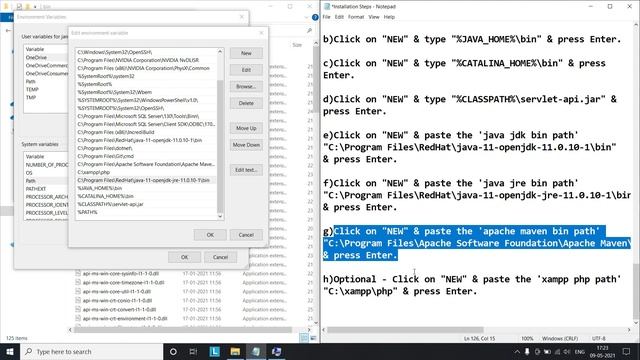Click Move Down button
The width and height of the screenshot is (640, 360).
point(246,145)
